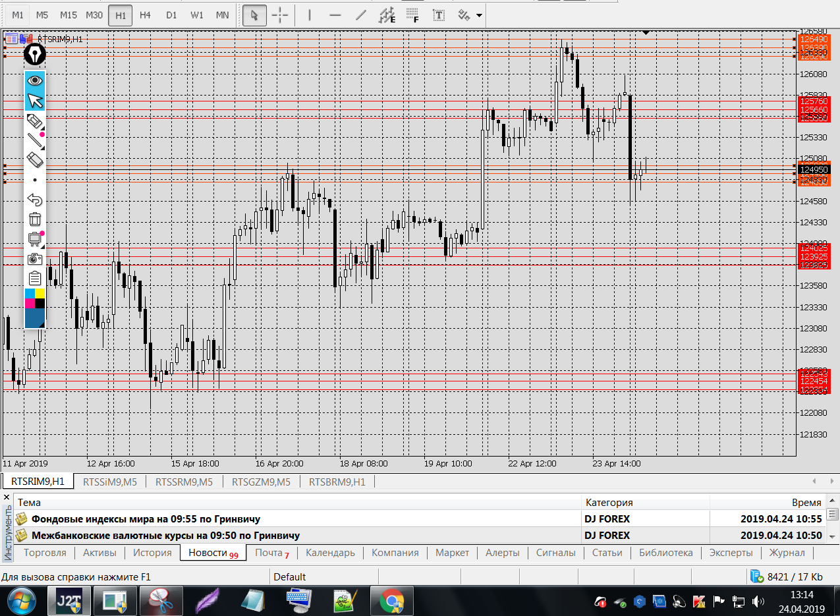Select the horizontal line tool

click(335, 14)
